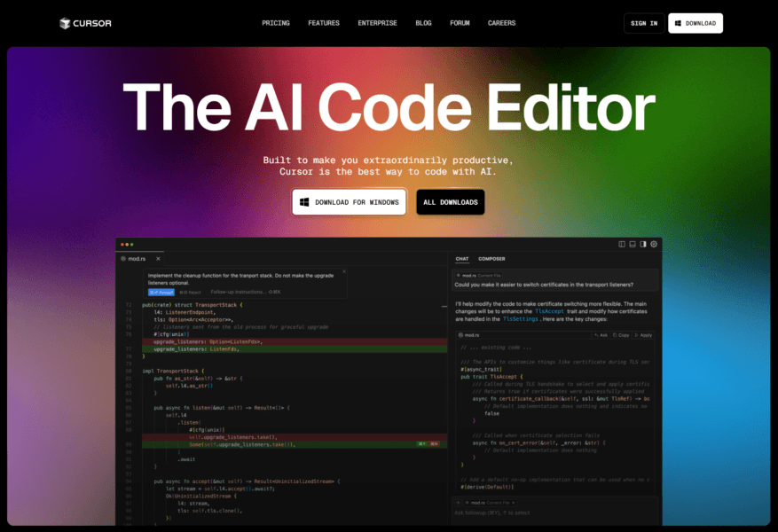Click the plus icon in followup box
This screenshot has height=532, width=778.
[x=458, y=503]
